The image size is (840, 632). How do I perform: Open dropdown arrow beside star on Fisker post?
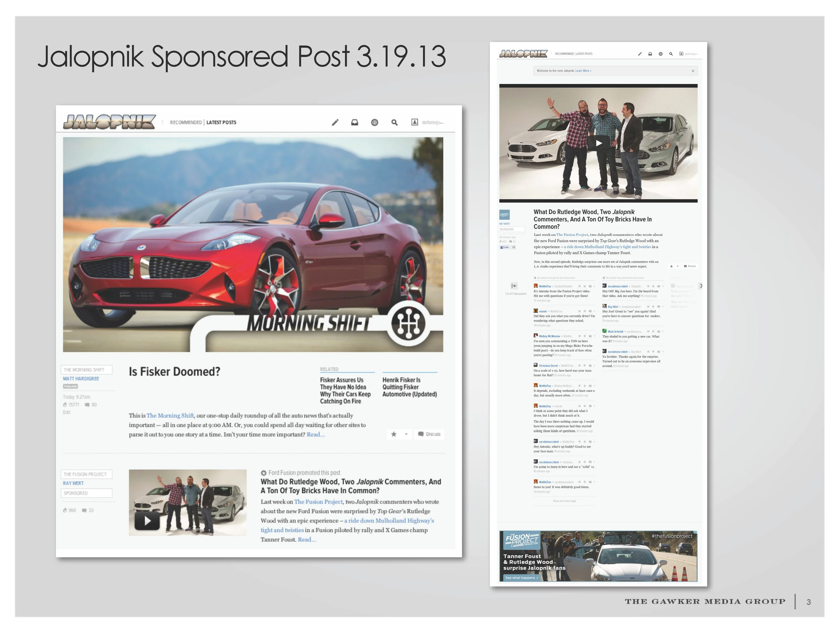406,434
